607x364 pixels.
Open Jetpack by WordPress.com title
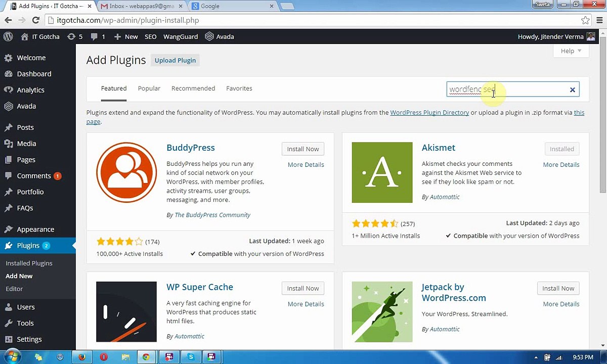point(454,292)
